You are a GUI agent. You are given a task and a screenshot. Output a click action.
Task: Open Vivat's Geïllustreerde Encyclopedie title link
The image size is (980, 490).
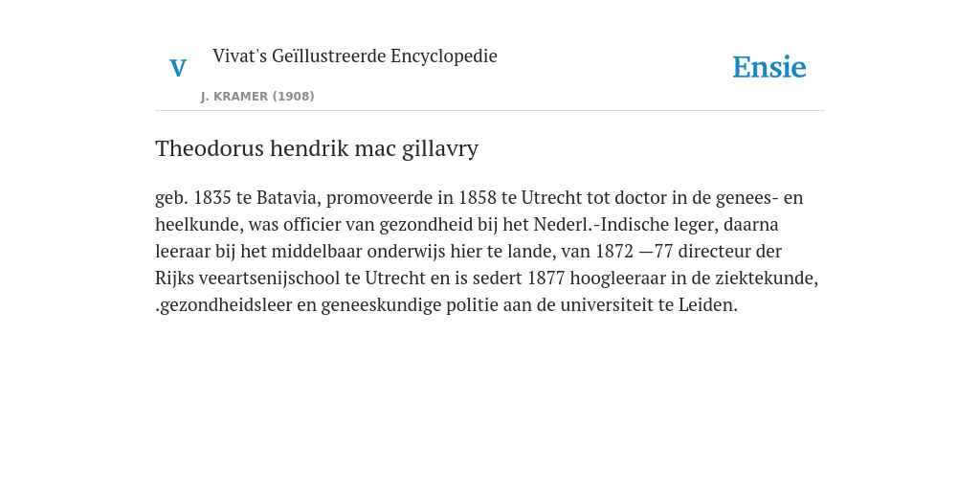(354, 56)
